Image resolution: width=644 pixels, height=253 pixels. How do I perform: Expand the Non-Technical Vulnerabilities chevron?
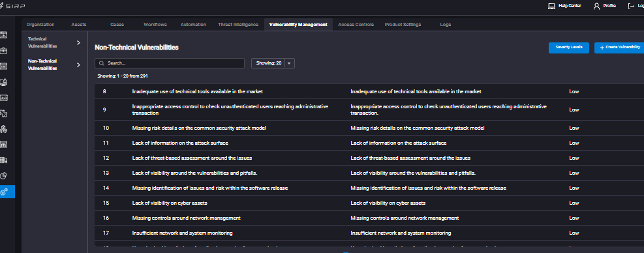[78, 65]
